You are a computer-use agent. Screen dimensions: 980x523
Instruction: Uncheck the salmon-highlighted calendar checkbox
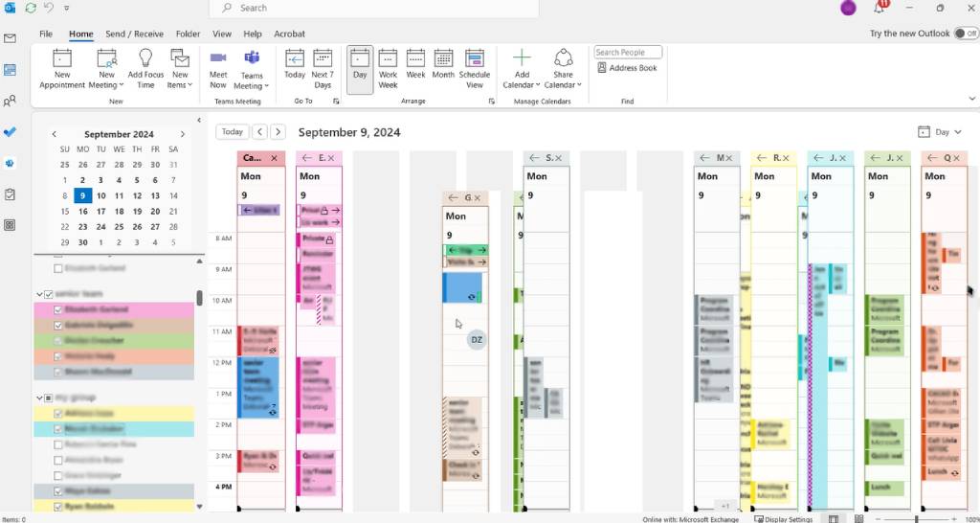click(58, 356)
